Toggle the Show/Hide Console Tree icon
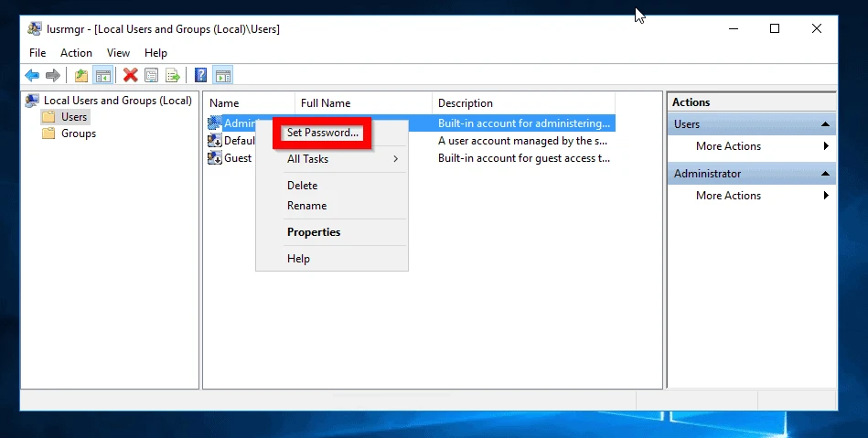This screenshot has height=438, width=868. [103, 75]
